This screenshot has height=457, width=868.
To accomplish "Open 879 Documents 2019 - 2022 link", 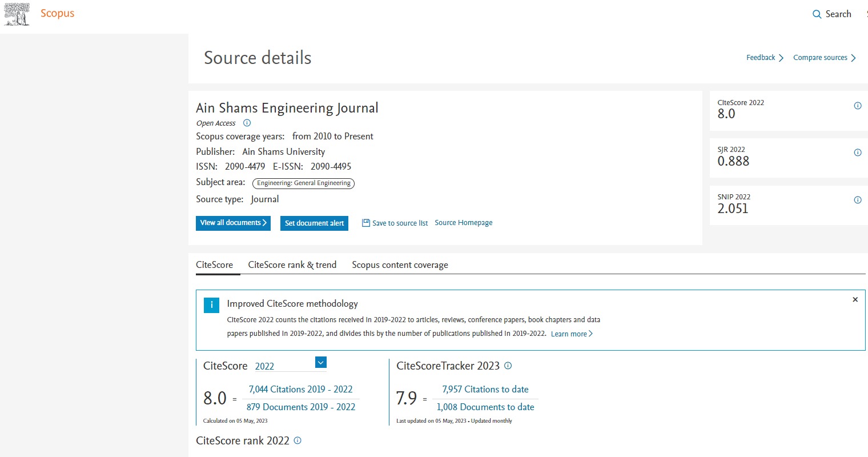I will pyautogui.click(x=301, y=407).
